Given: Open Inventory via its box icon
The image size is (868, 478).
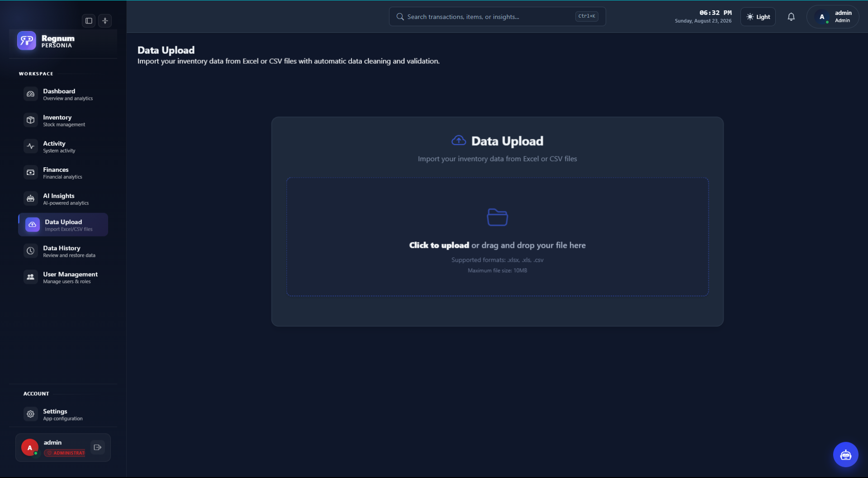Looking at the screenshot, I should [x=30, y=120].
